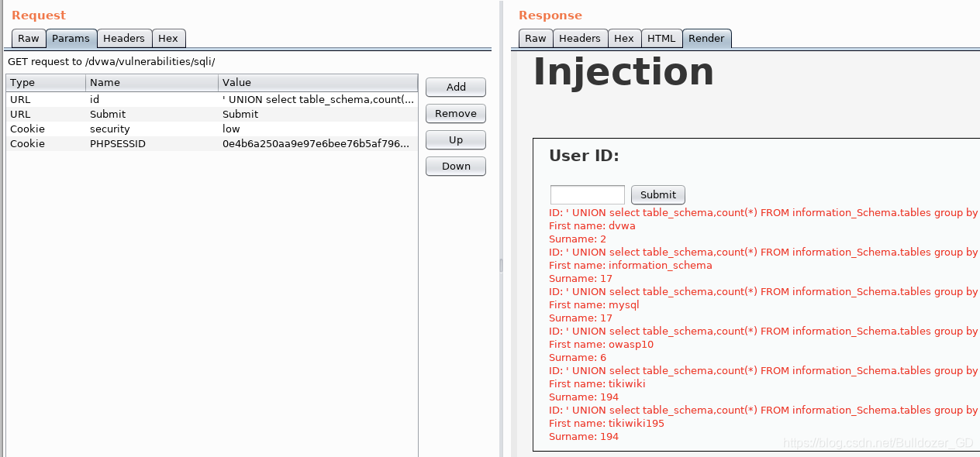Click the splitter handle between Request and Response
The image size is (980, 457).
(501, 265)
